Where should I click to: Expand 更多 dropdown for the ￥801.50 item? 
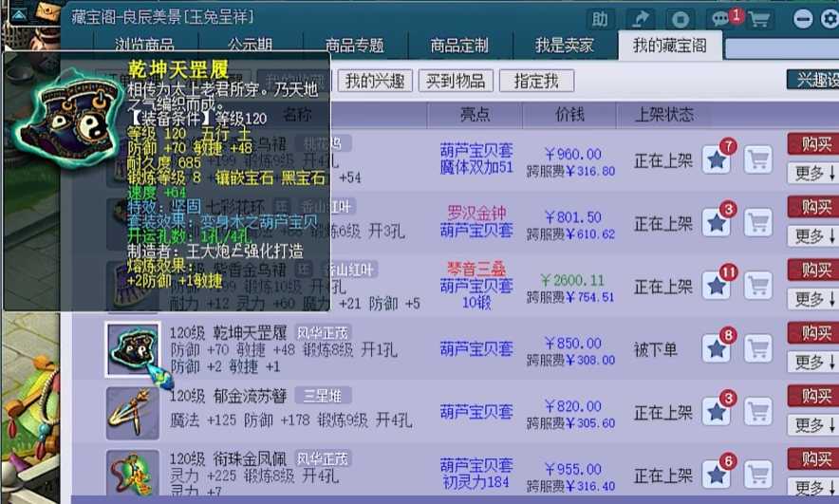click(814, 236)
